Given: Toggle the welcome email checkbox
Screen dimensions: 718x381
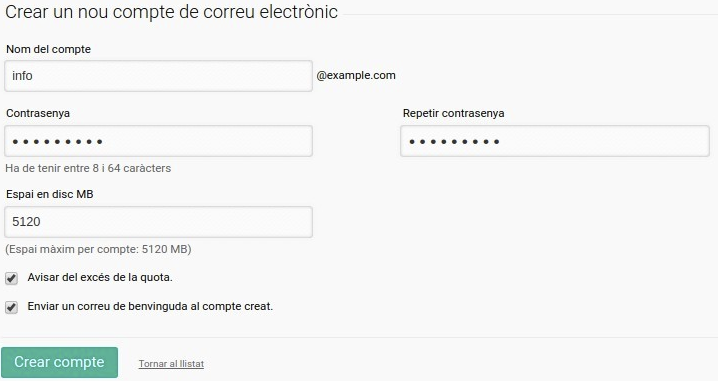Looking at the screenshot, I should 11,307.
